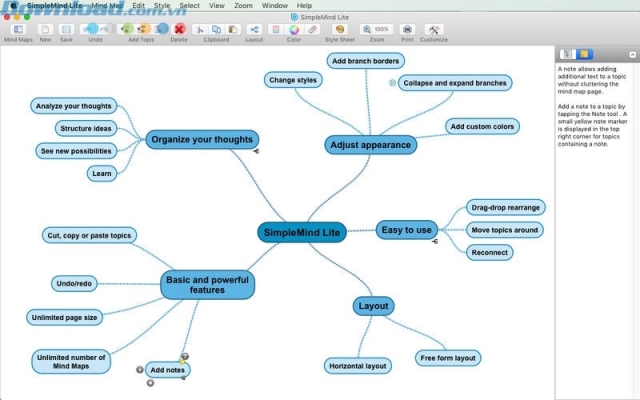
Task: Select the Add notes topic
Action: click(x=167, y=370)
